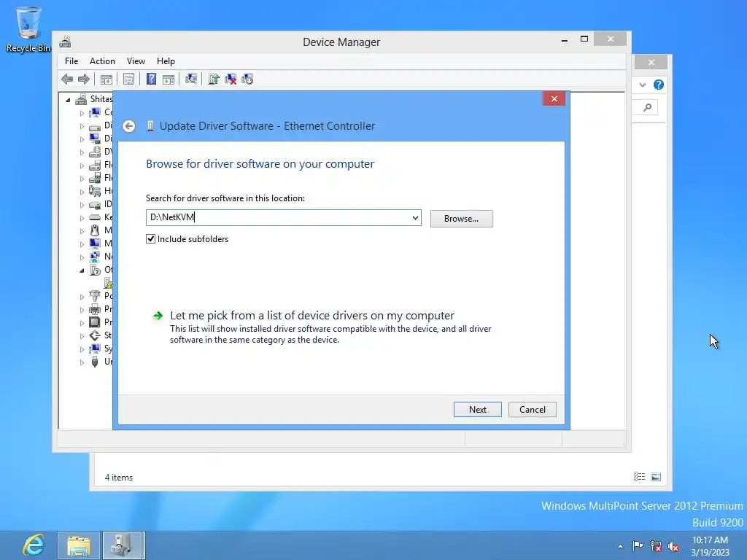Open the File menu
Image resolution: width=747 pixels, height=560 pixels.
coord(71,61)
